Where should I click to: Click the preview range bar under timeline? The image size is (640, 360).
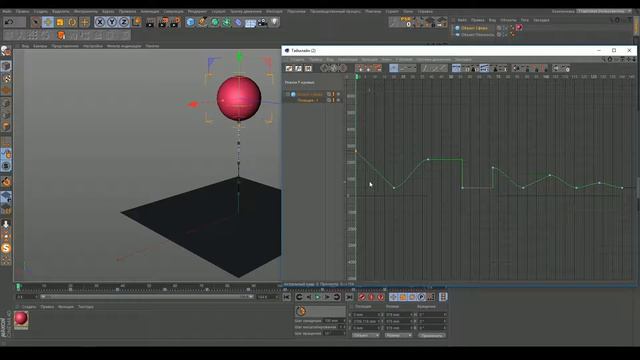[x=146, y=297]
